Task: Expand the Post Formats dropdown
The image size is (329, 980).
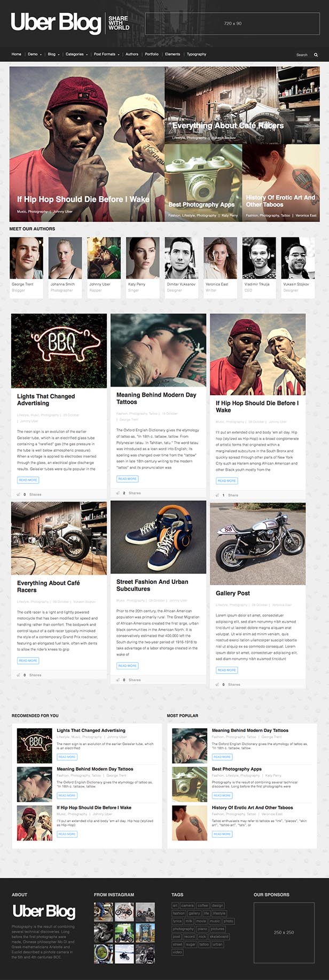Action: click(106, 54)
